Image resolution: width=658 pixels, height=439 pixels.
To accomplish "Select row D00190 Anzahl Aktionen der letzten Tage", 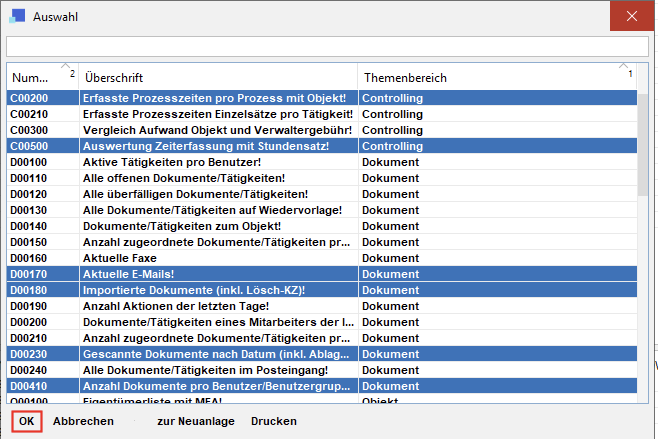I will [217, 306].
